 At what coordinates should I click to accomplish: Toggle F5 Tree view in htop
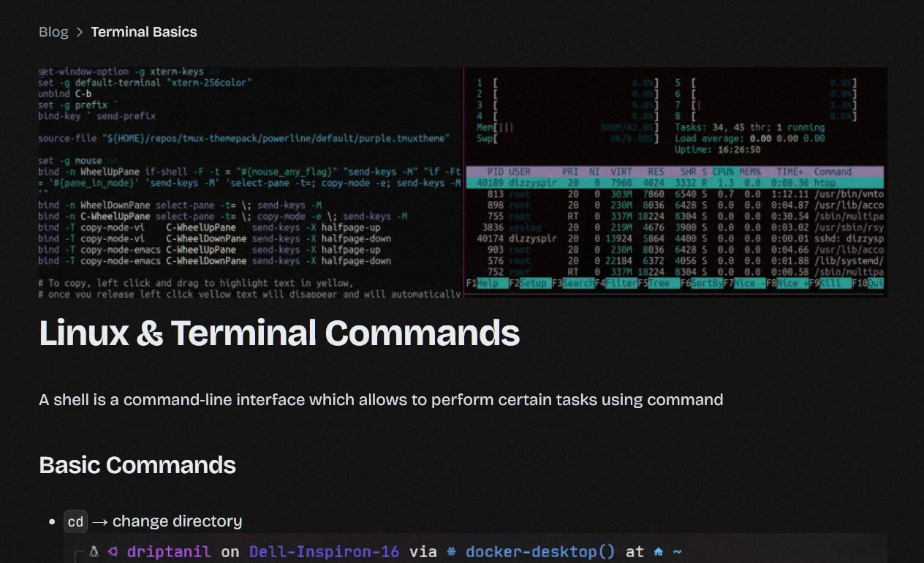pos(657,282)
